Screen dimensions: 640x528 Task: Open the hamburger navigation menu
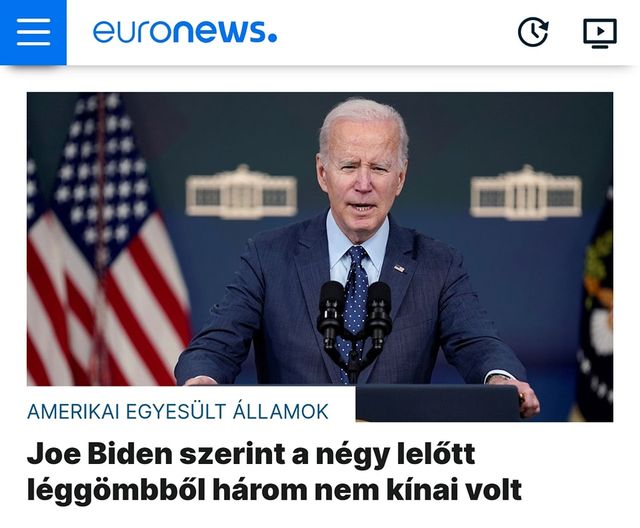point(33,32)
